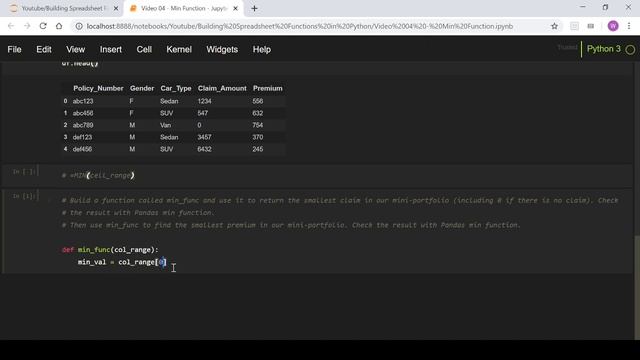Open the View menu
The image size is (640, 360).
click(76, 49)
